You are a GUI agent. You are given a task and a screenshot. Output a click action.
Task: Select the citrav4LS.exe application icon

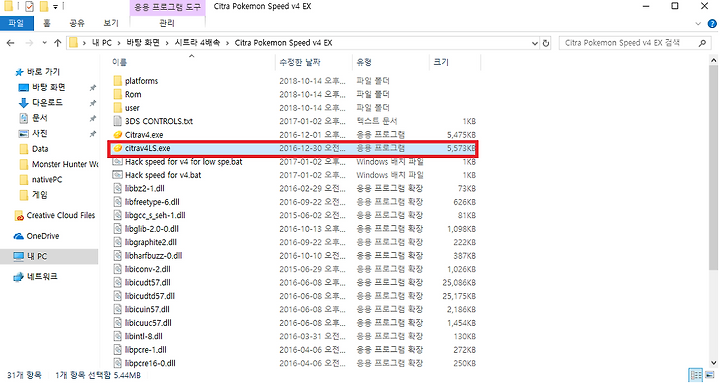[x=118, y=148]
